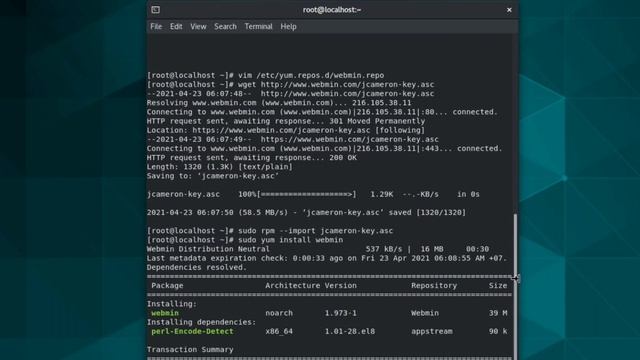
Task: Click the 'x86_64' architecture cell
Action: click(279, 331)
